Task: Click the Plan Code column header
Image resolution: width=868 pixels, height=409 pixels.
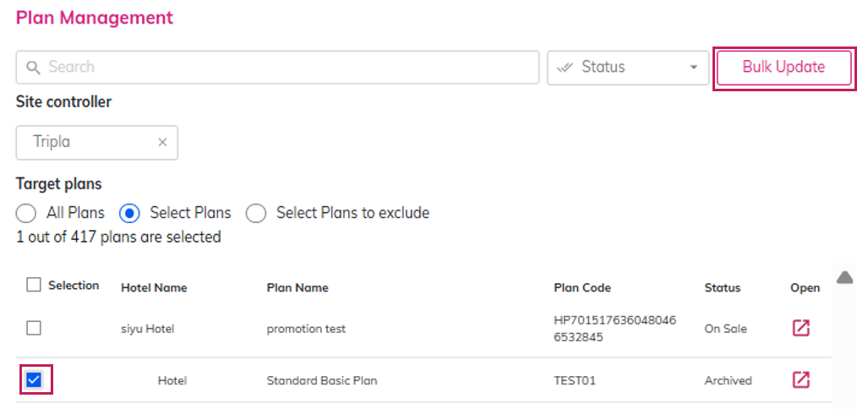Action: tap(582, 287)
